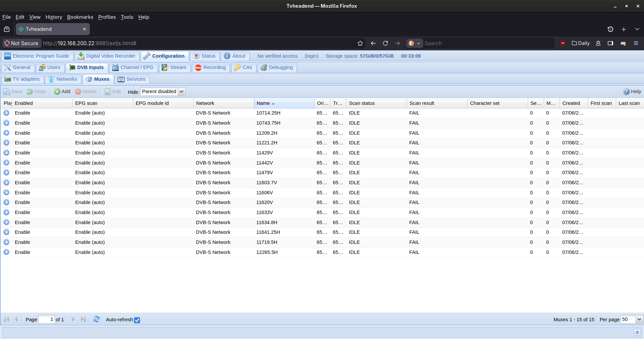Expand the bottom log panel

click(x=637, y=332)
